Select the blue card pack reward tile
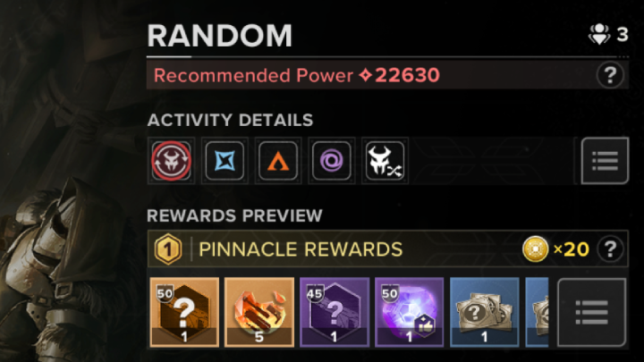This screenshot has width=644, height=362. [485, 312]
